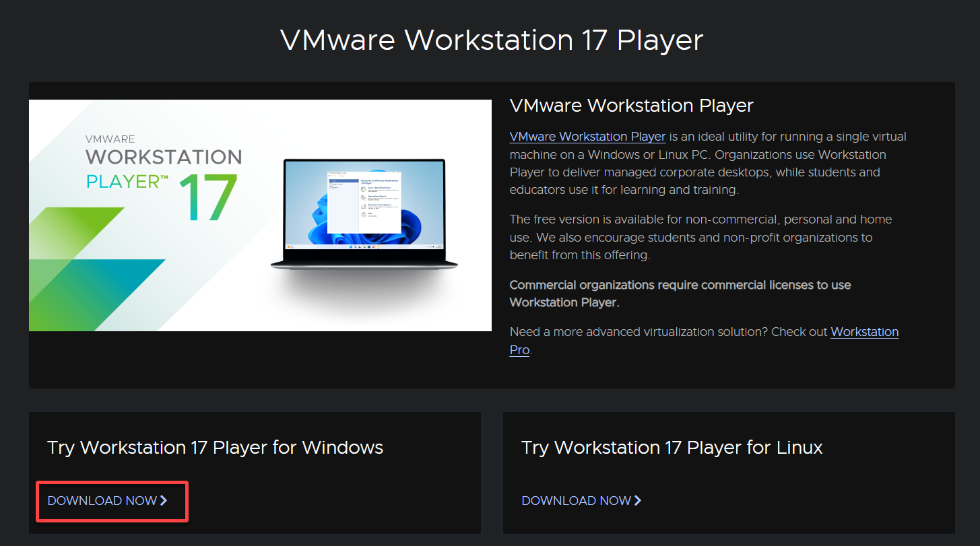This screenshot has width=980, height=546.
Task: Click 'Need a more advanced virtualization solution?' text
Action: click(x=639, y=332)
